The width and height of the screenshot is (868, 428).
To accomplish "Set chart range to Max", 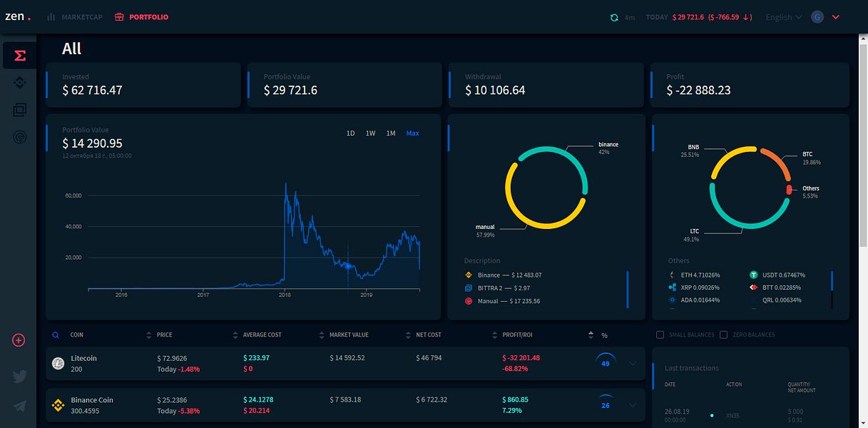I will [x=413, y=133].
